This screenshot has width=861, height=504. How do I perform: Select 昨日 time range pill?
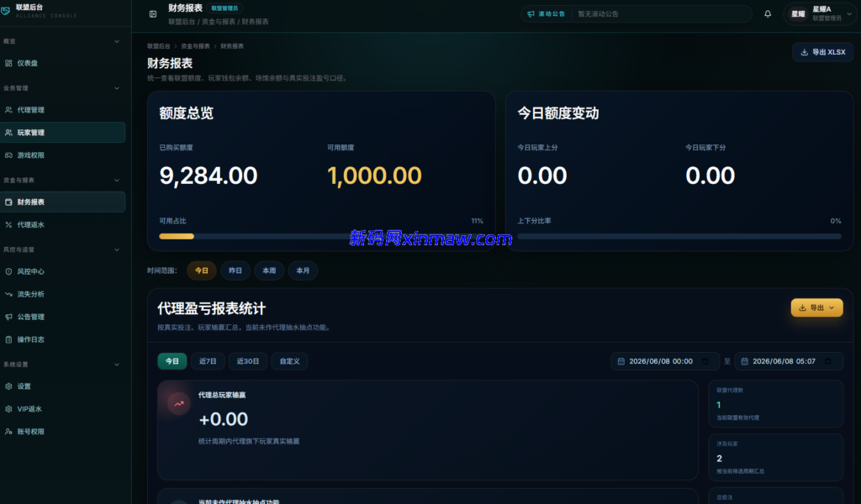pyautogui.click(x=235, y=270)
